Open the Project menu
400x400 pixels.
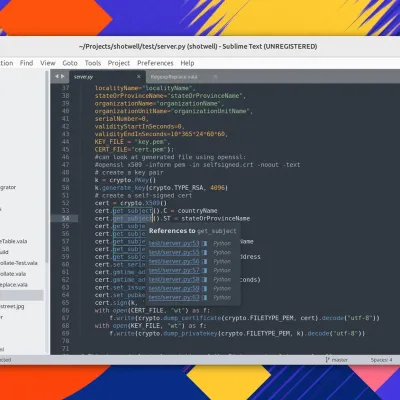pos(119,63)
